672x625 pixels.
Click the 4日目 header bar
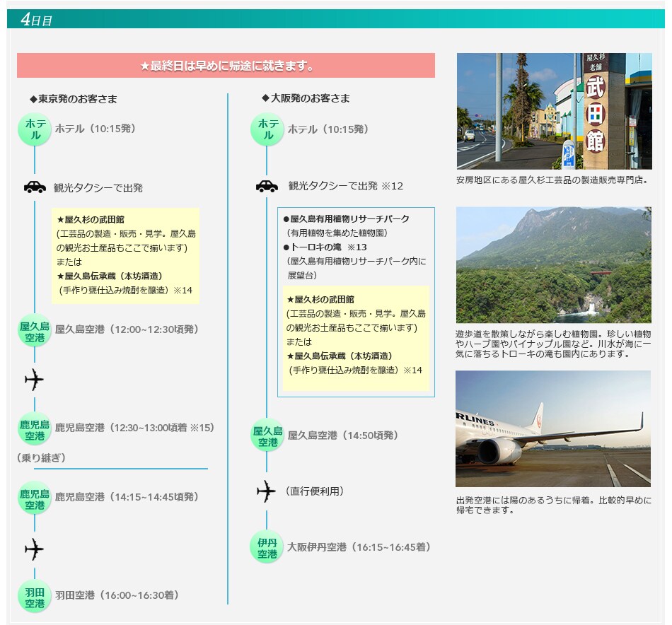point(336,19)
